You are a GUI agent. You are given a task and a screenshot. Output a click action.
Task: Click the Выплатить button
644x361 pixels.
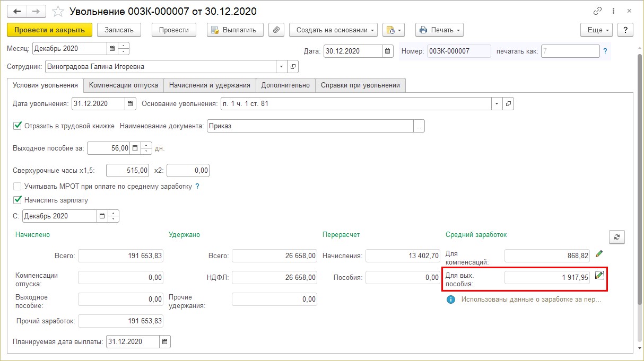[236, 30]
